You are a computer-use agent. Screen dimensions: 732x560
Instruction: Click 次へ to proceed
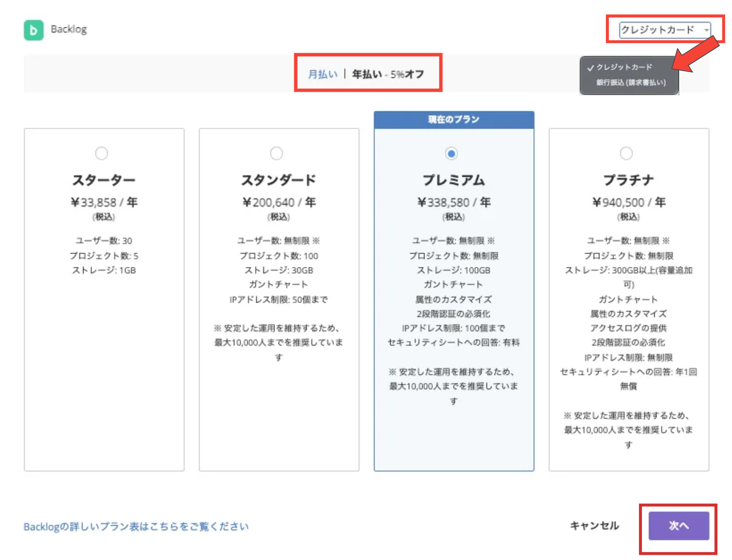point(679,525)
